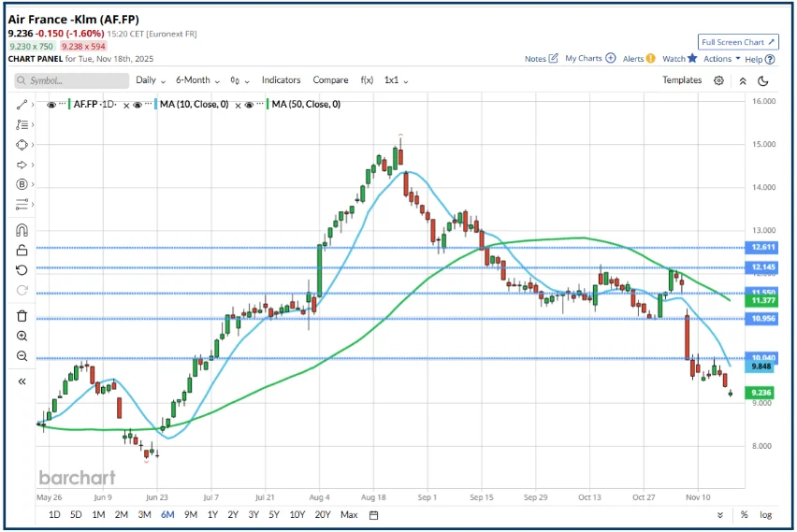Select the 6M time range
Image resolution: width=797 pixels, height=532 pixels.
click(x=167, y=515)
